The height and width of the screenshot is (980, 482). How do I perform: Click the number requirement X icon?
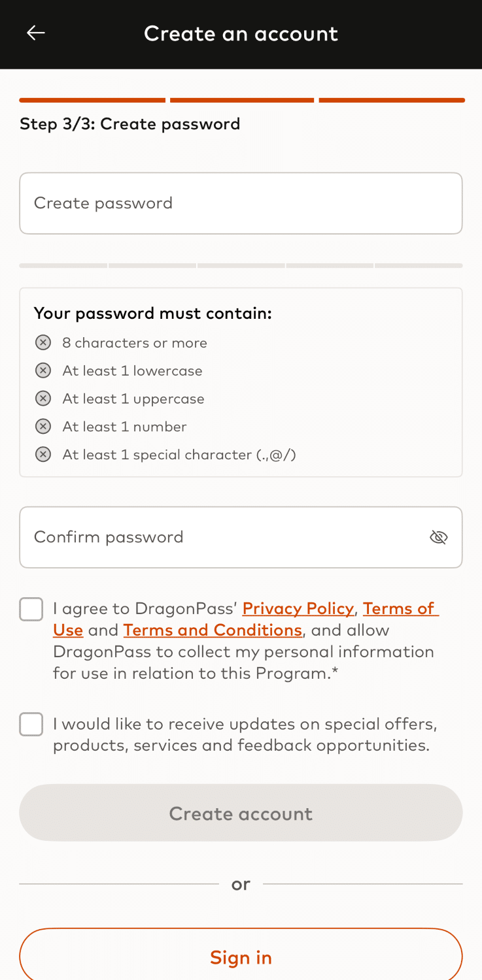pos(43,427)
